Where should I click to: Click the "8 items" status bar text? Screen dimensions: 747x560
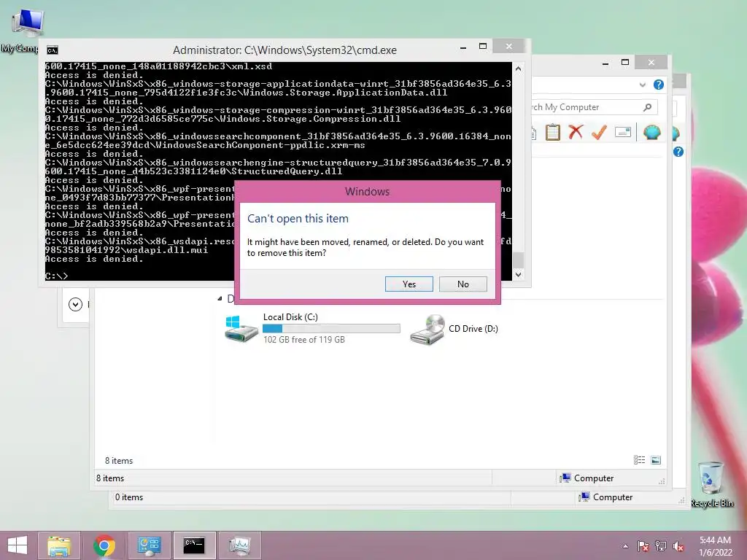110,478
